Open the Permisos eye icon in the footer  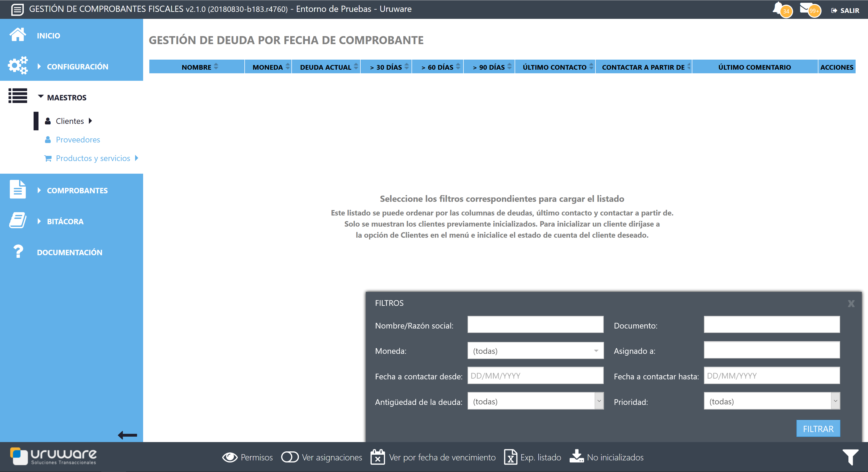[x=230, y=457]
